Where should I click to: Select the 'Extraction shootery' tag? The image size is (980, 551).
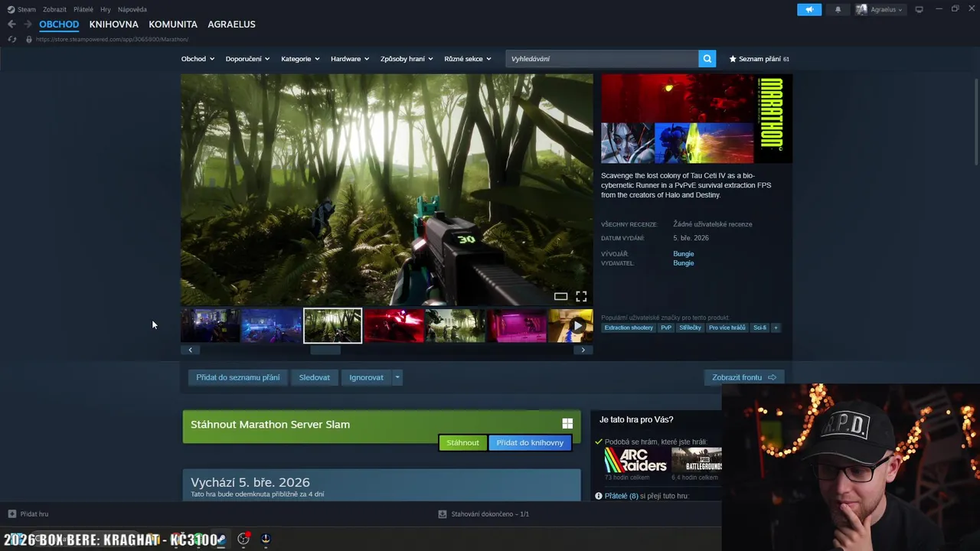pyautogui.click(x=629, y=328)
